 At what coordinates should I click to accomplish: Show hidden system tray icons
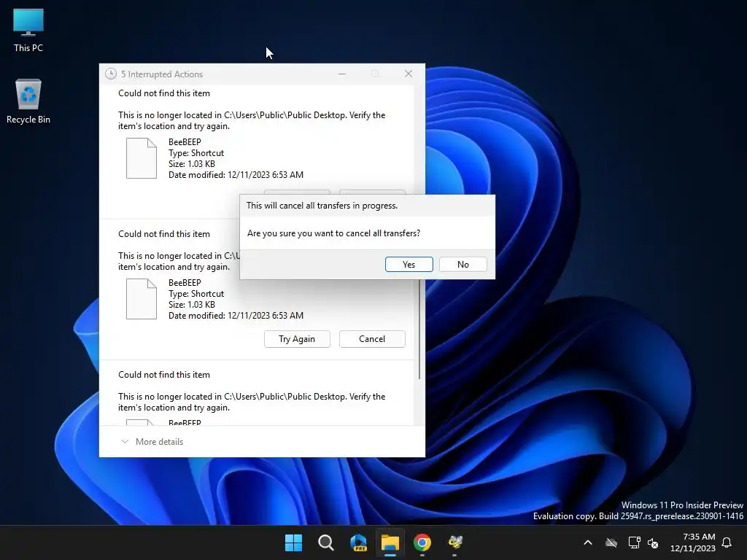tap(588, 542)
